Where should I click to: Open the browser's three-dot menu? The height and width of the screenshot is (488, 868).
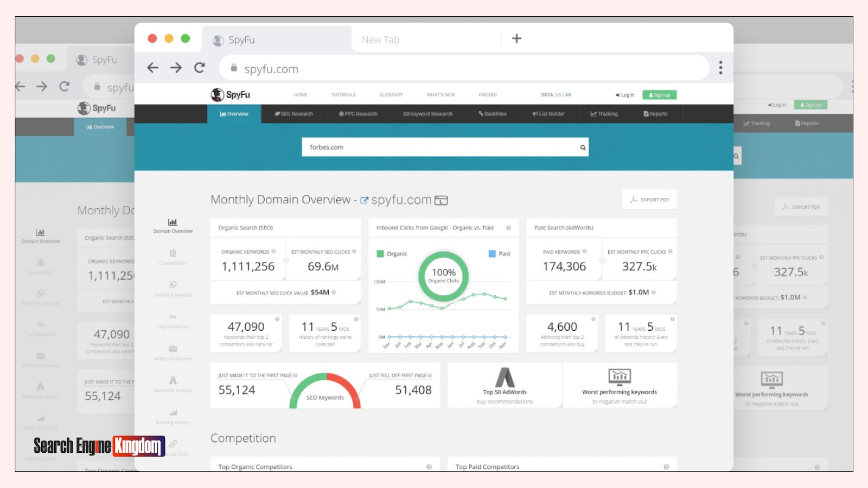(720, 68)
